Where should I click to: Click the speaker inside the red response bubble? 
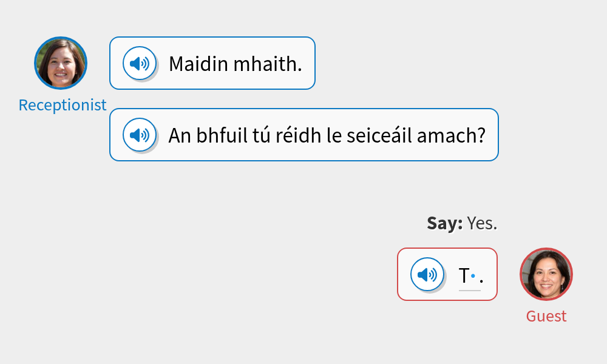coord(427,274)
